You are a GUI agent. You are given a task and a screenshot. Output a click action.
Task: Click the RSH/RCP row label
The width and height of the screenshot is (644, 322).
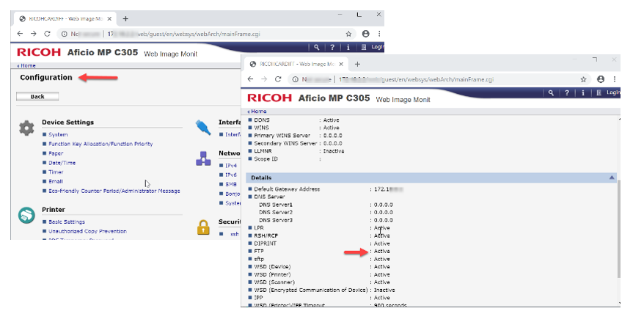point(266,235)
